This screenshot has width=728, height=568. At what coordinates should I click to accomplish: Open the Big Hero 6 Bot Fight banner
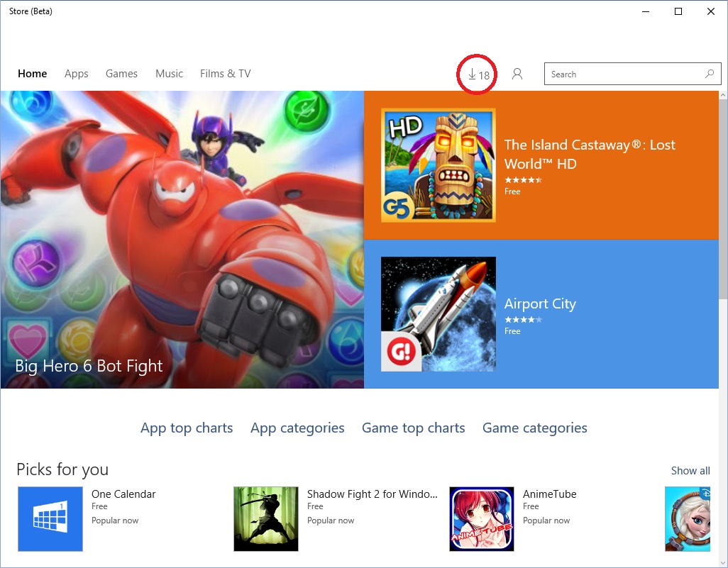click(x=182, y=240)
